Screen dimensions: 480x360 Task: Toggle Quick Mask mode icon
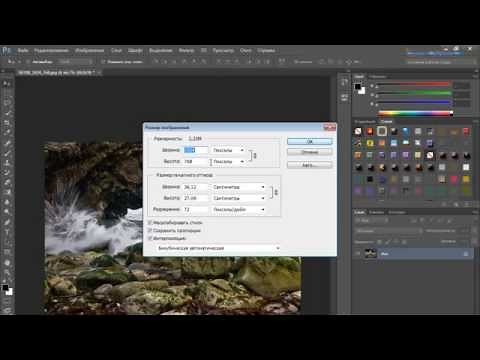[7, 301]
